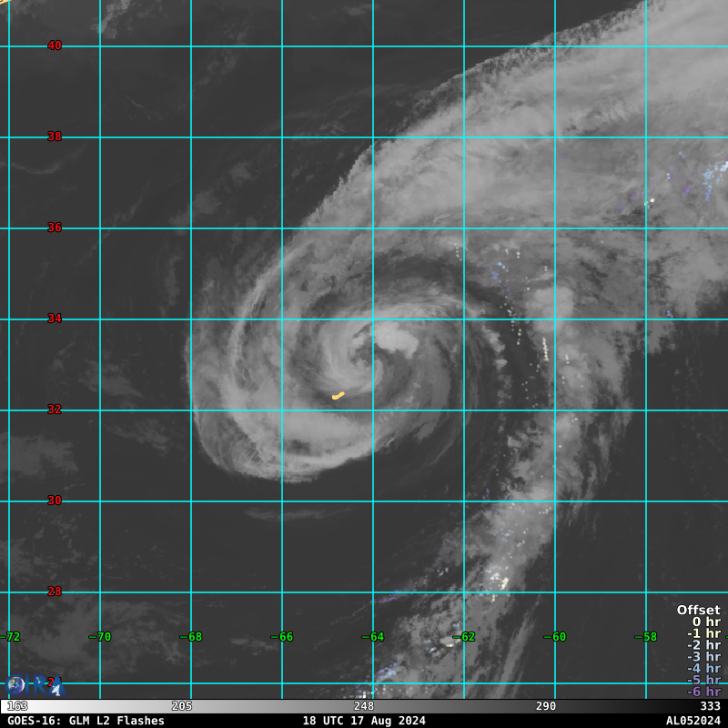
Task: Click the orange lightning flash marker near storm center
Action: 339,395
